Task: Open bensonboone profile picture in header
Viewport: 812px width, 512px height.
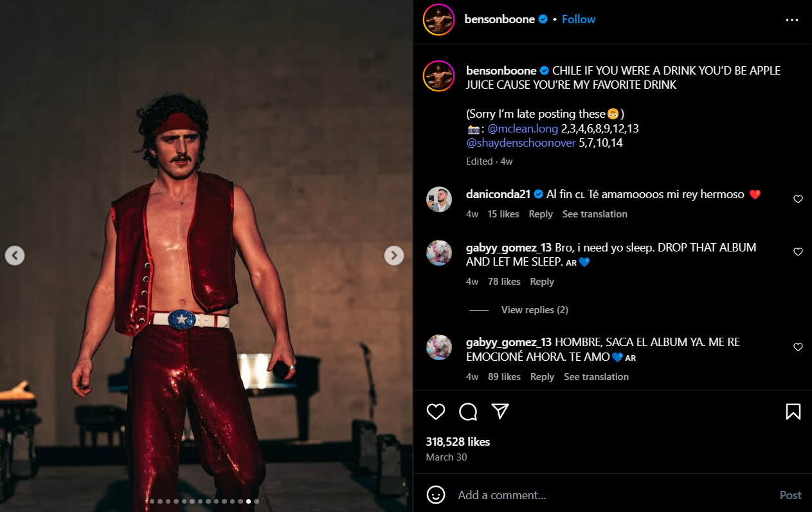Action: (438, 20)
